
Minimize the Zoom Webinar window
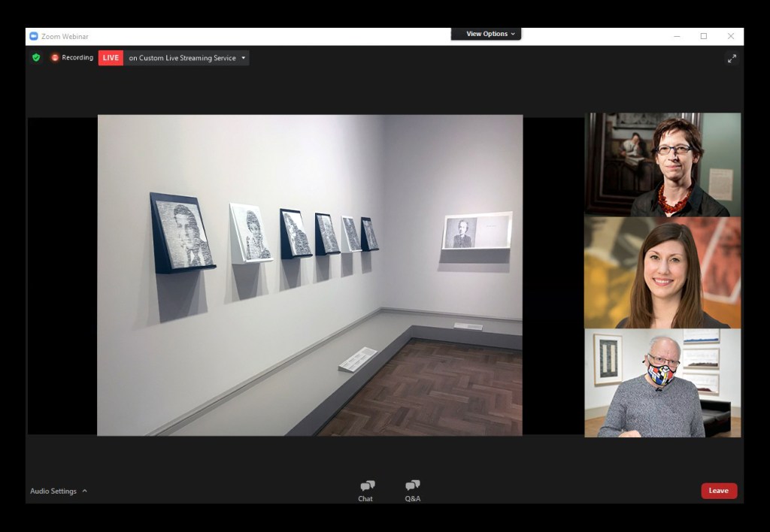point(677,36)
